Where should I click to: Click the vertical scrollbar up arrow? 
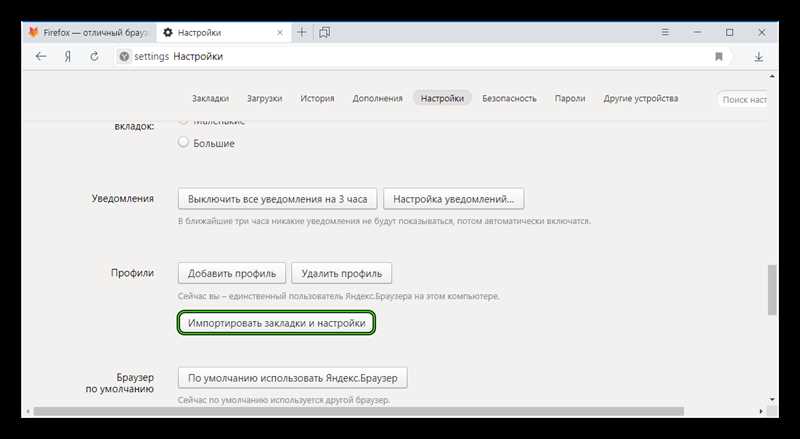pos(772,76)
